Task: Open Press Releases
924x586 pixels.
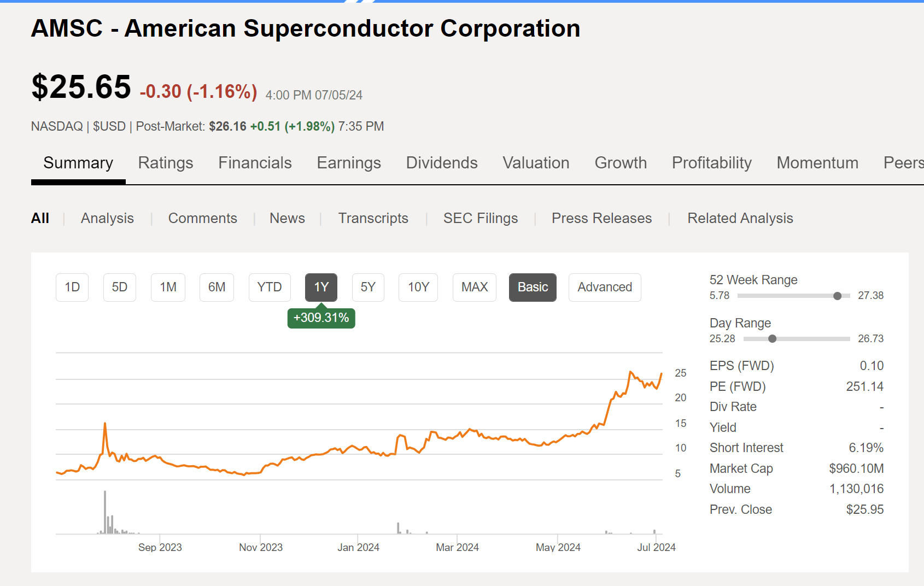Action: coord(601,218)
